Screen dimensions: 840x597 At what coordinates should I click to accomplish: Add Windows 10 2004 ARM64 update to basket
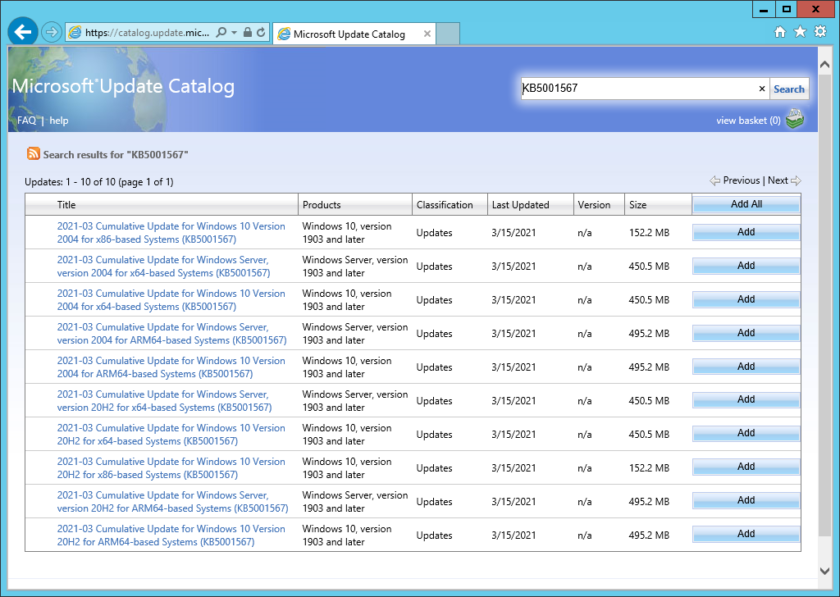tap(746, 367)
